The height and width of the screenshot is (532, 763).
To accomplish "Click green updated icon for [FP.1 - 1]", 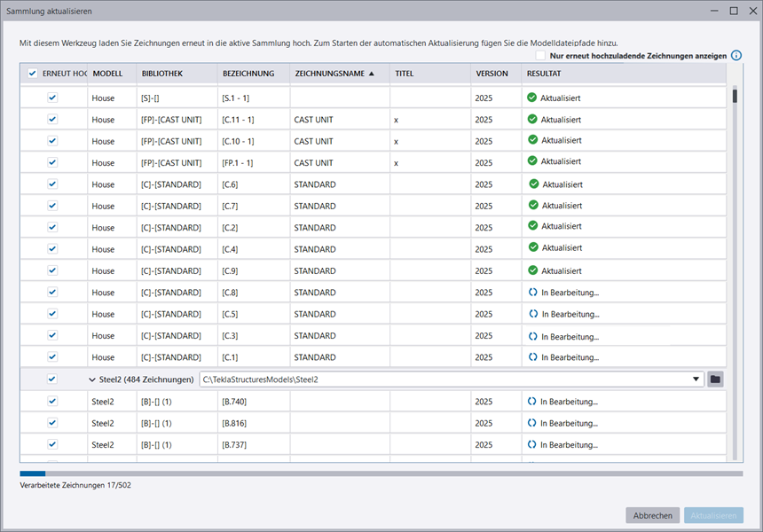I will tap(532, 161).
